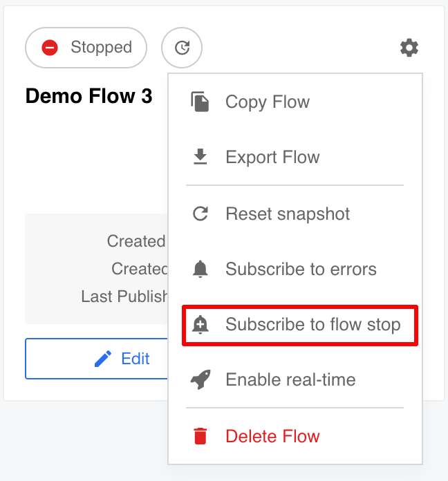
Task: Toggle the Stopped status pill
Action: pos(86,48)
